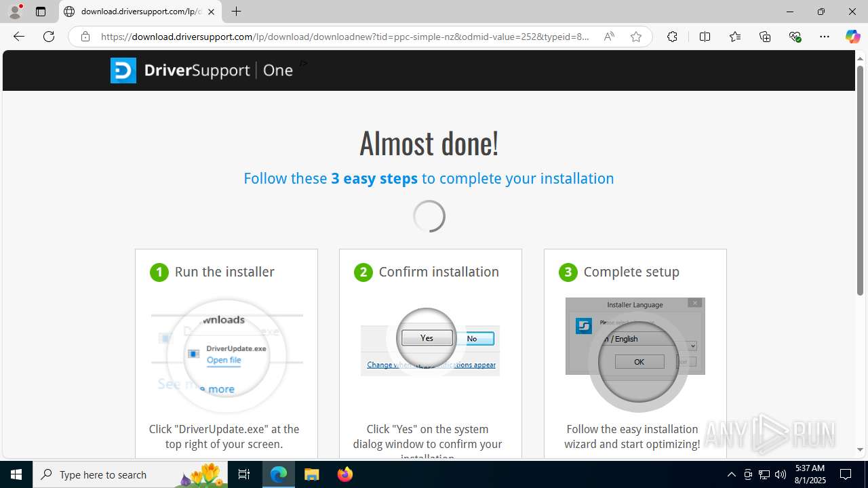Open a new tab
The image size is (868, 488).
[x=236, y=12]
